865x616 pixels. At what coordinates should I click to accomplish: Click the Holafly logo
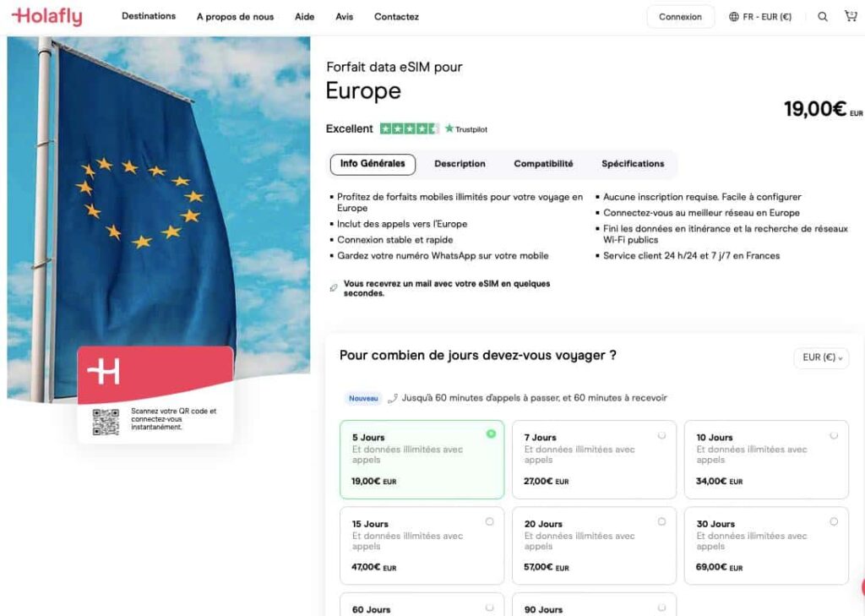coord(46,16)
